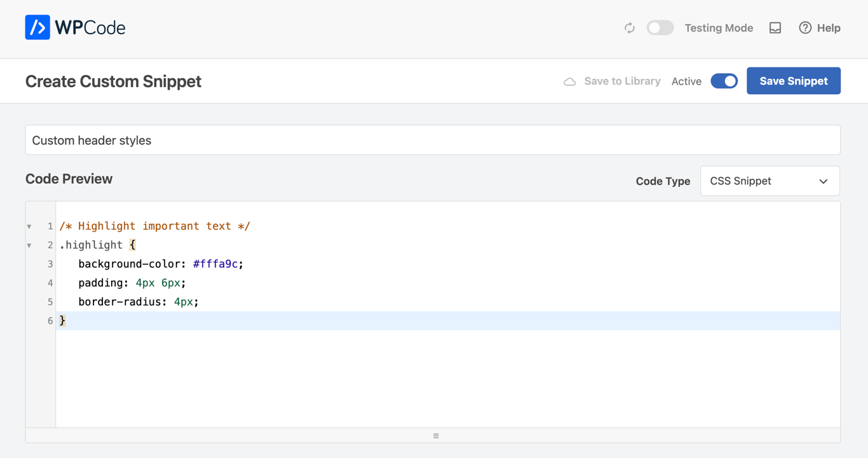The width and height of the screenshot is (868, 458).
Task: Click the sync/refresh icon near Testing Mode
Action: (x=630, y=28)
